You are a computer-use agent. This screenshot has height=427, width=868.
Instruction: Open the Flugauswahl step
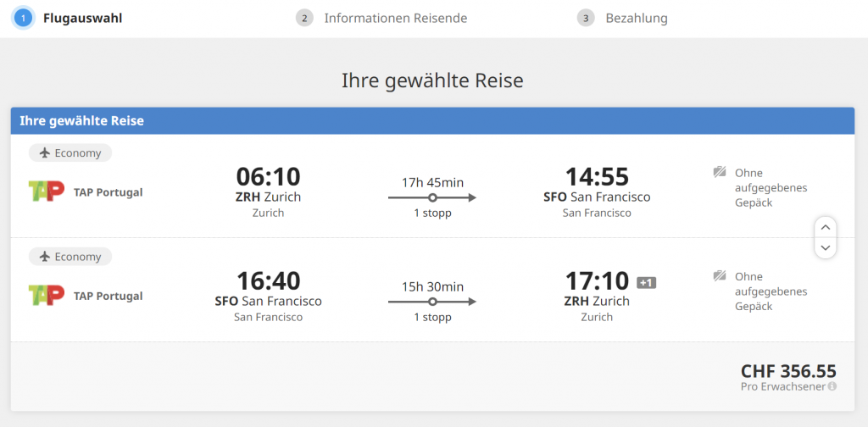[x=82, y=18]
